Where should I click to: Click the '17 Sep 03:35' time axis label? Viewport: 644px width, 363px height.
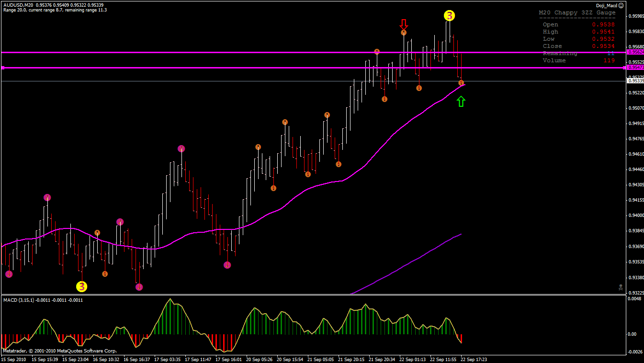pos(168,359)
